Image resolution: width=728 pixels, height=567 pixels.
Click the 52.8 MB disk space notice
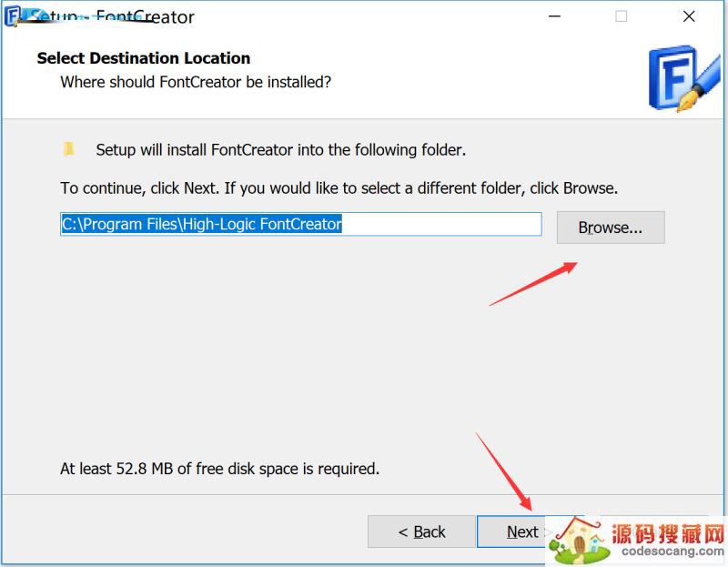pos(219,469)
